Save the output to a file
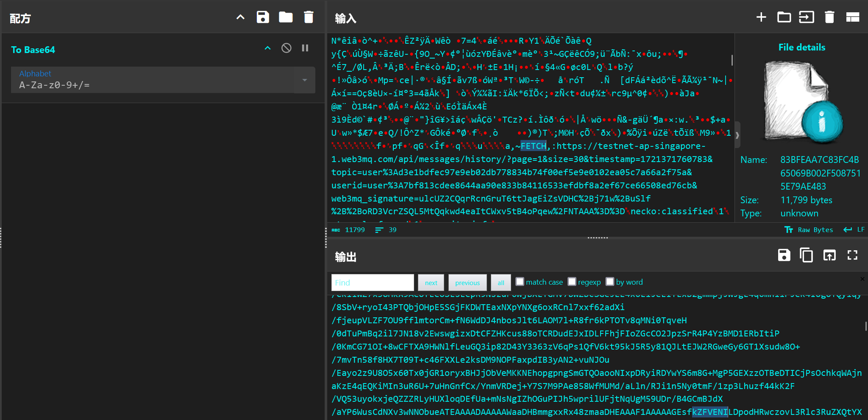Viewport: 868px width, 420px height. pos(784,255)
